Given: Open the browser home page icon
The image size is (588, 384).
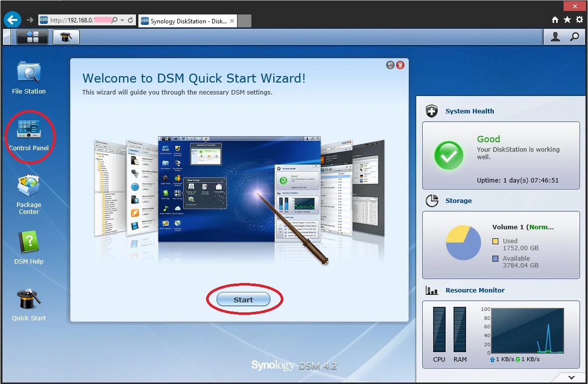Looking at the screenshot, I should tap(555, 20).
